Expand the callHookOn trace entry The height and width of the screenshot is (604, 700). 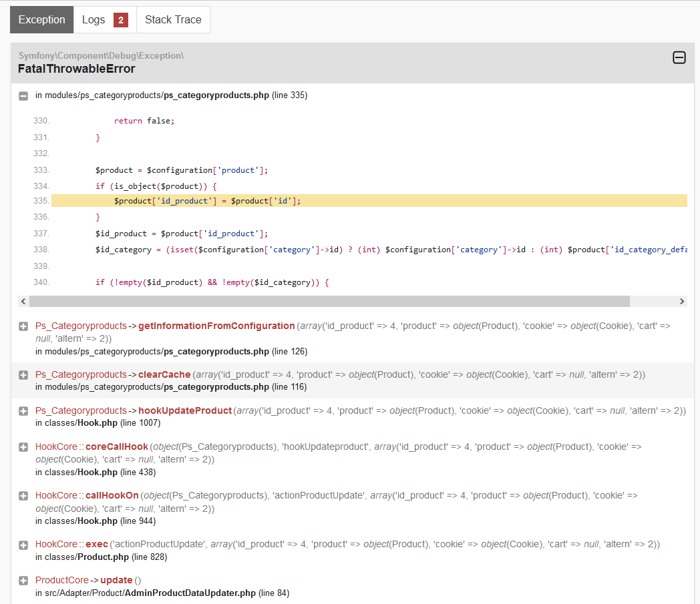(x=23, y=496)
